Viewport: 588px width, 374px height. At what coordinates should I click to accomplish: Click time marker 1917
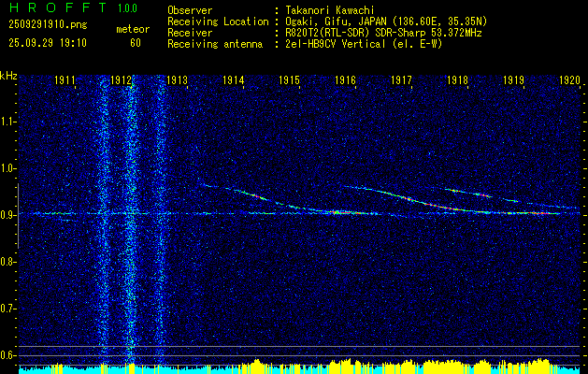click(401, 80)
